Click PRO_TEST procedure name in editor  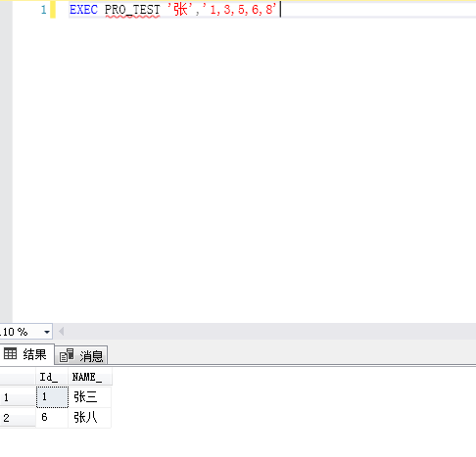(132, 10)
